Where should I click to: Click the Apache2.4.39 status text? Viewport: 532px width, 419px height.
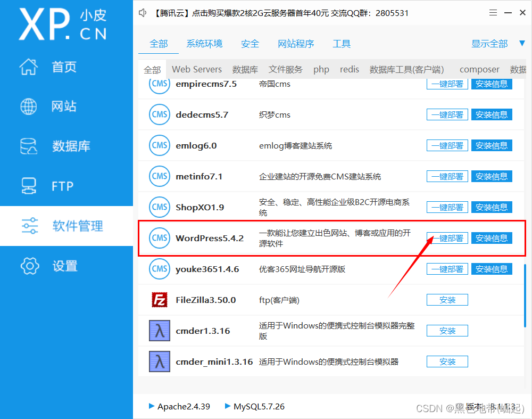point(184,406)
